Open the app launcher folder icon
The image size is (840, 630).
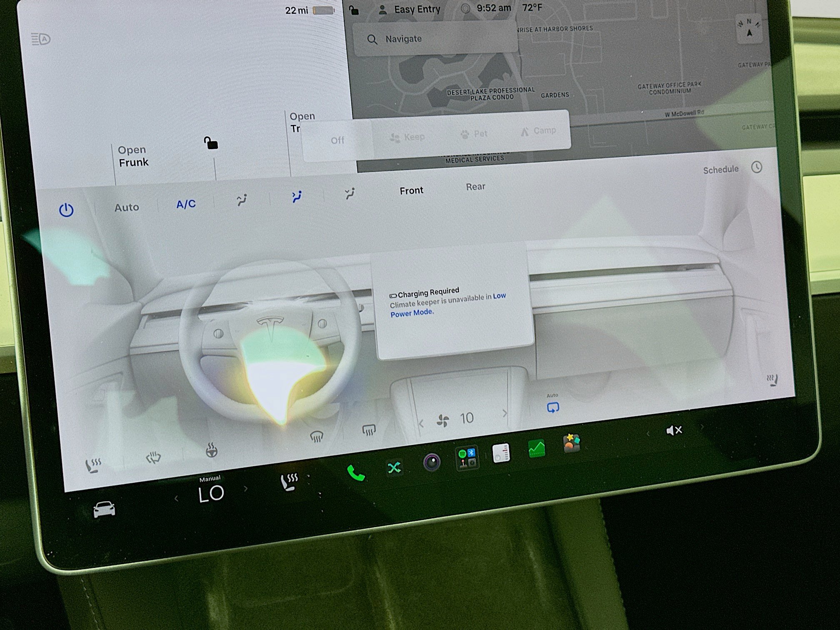pyautogui.click(x=467, y=458)
